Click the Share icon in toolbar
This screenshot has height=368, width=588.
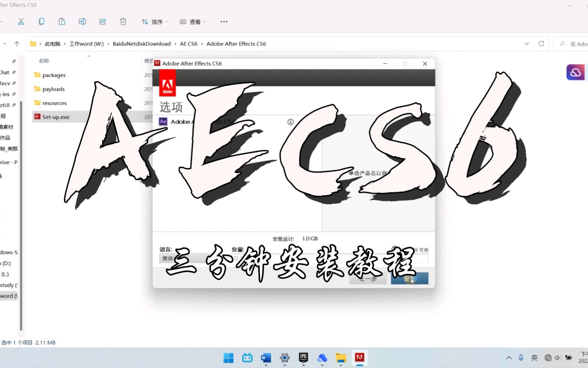pos(103,22)
